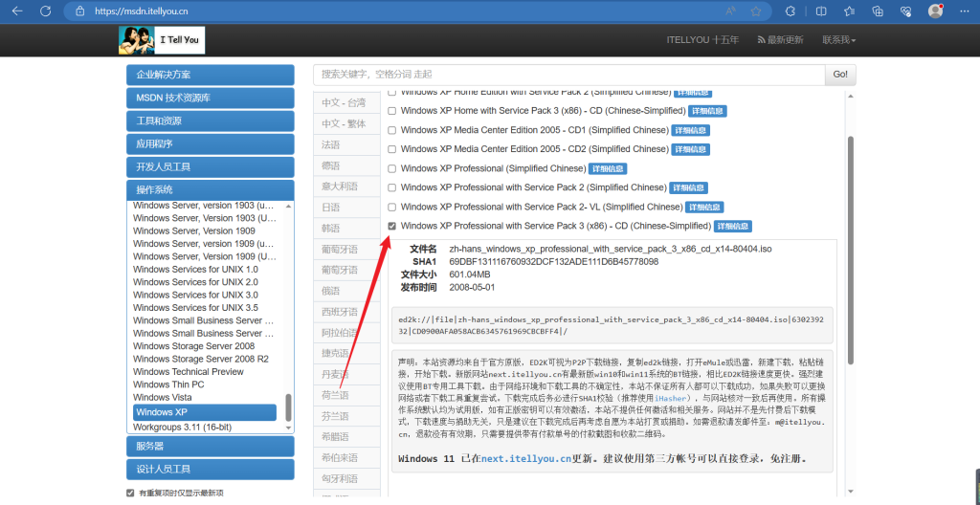Open the user profile avatar
The height and width of the screenshot is (505, 980).
(935, 11)
